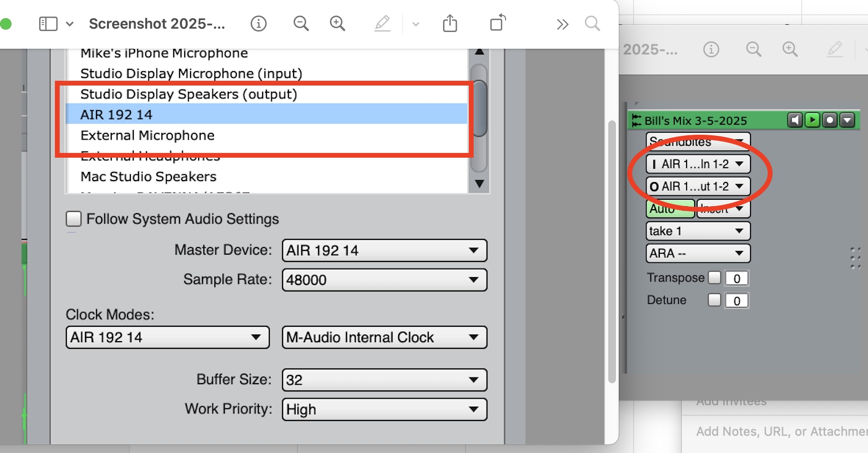Toggle input monitor speaker on Bill's Mix track
Viewport: 868px width, 453px height.
795,120
